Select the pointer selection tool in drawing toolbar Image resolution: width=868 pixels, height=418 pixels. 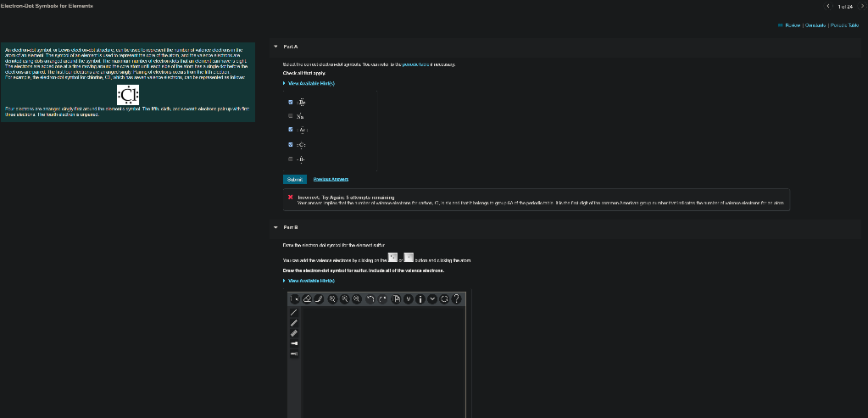294,299
